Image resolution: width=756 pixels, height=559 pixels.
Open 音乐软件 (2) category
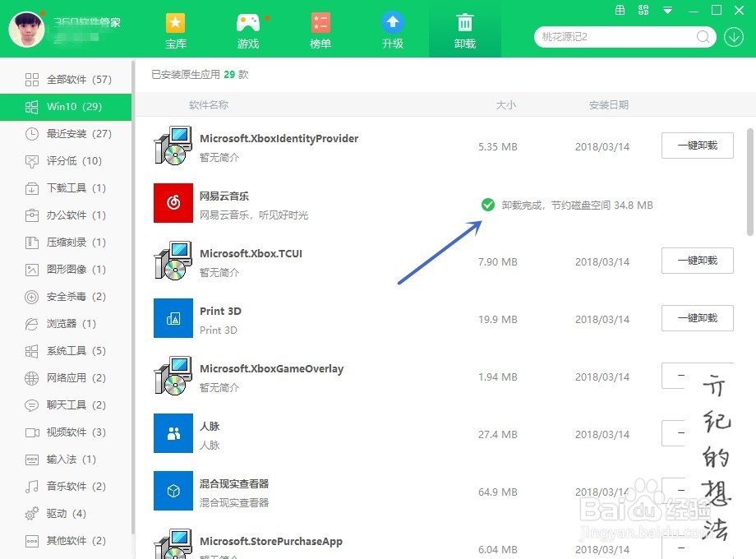(x=66, y=486)
